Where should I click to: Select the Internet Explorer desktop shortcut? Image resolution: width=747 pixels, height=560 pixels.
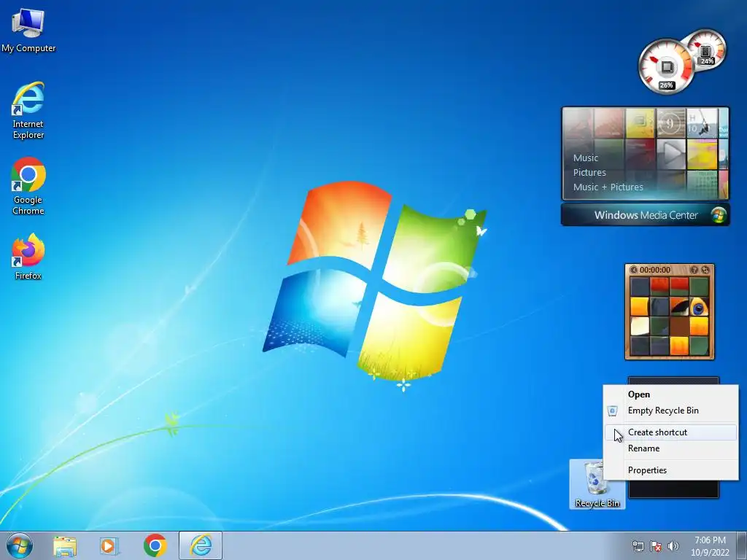[28, 110]
